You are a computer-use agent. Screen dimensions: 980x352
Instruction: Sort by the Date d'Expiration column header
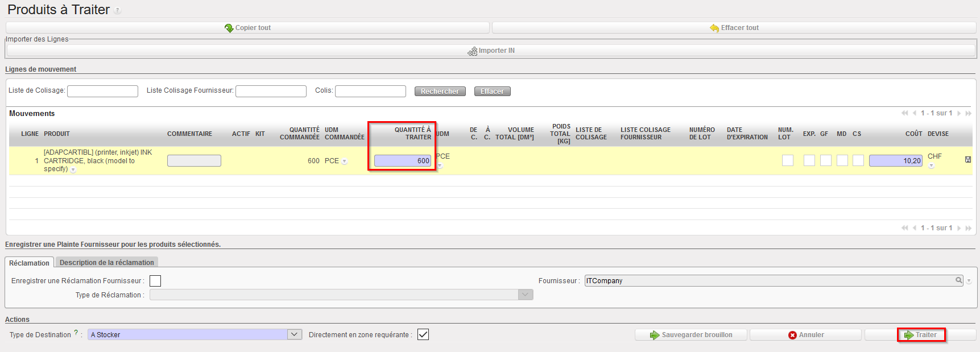[747, 134]
